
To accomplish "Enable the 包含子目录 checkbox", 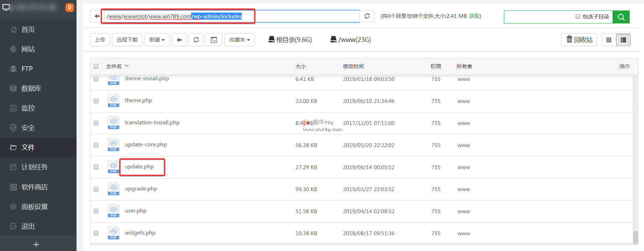I will (578, 16).
